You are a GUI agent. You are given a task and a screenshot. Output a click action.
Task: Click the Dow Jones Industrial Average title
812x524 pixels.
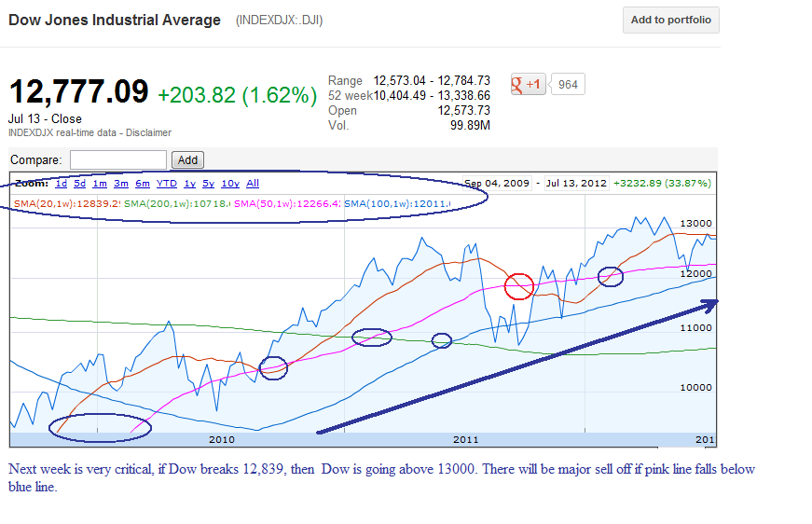pos(115,21)
